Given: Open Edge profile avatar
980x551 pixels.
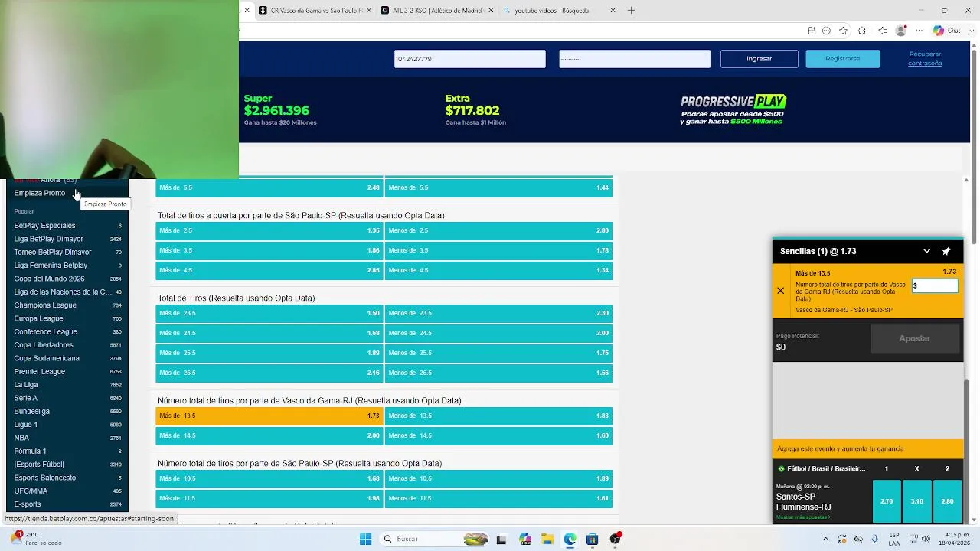Looking at the screenshot, I should click(x=900, y=31).
